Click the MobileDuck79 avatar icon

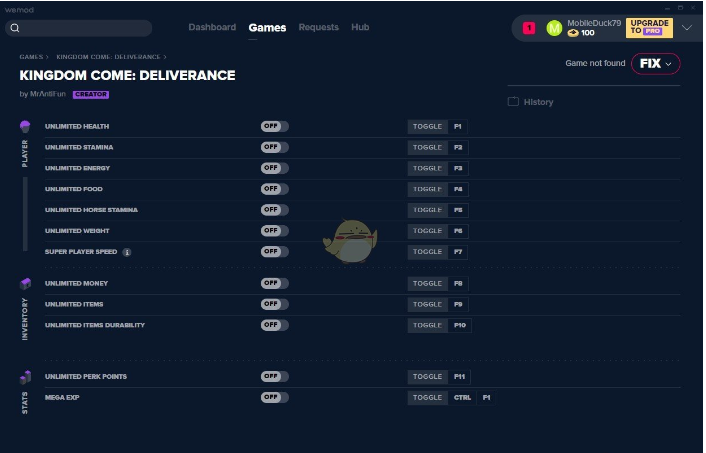click(x=554, y=28)
